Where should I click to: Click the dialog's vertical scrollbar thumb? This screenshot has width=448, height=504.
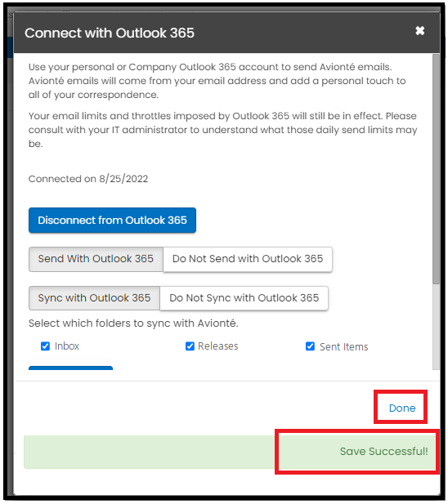436,169
